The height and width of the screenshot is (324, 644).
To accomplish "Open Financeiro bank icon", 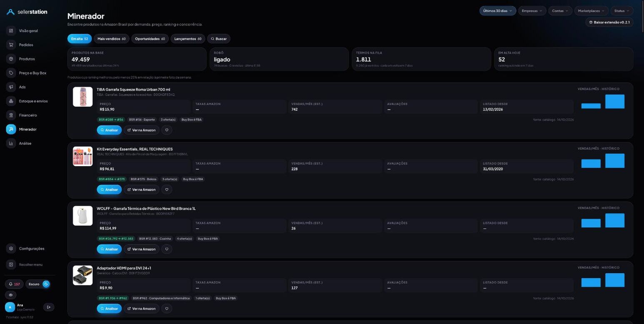I will click(x=11, y=115).
